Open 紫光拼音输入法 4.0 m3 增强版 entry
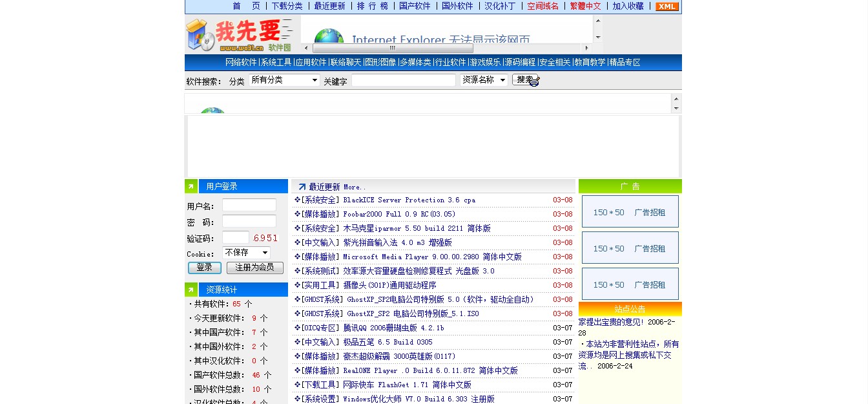Viewport: 868px width, 404px height. tap(397, 243)
